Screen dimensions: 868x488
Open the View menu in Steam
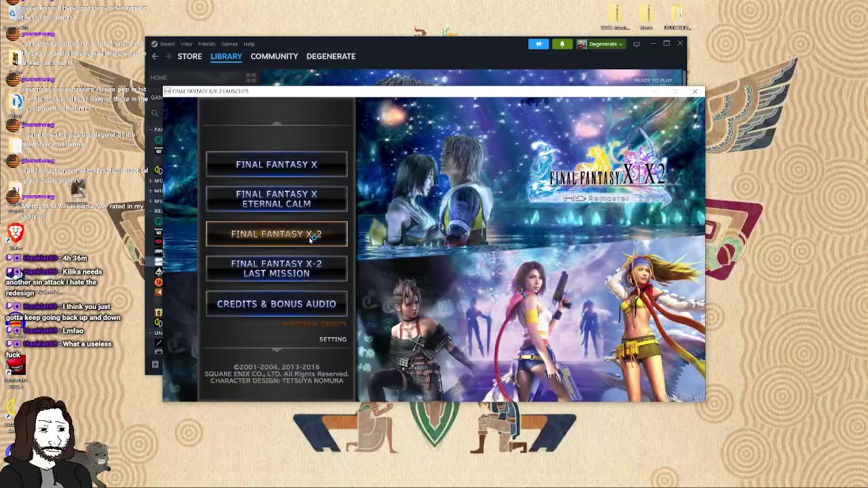tap(186, 44)
